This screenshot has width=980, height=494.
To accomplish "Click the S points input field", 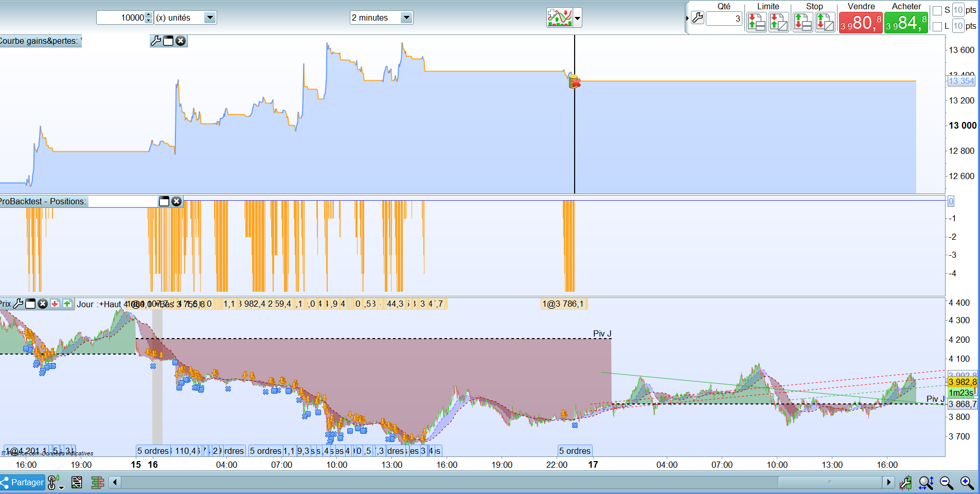I will pos(958,10).
